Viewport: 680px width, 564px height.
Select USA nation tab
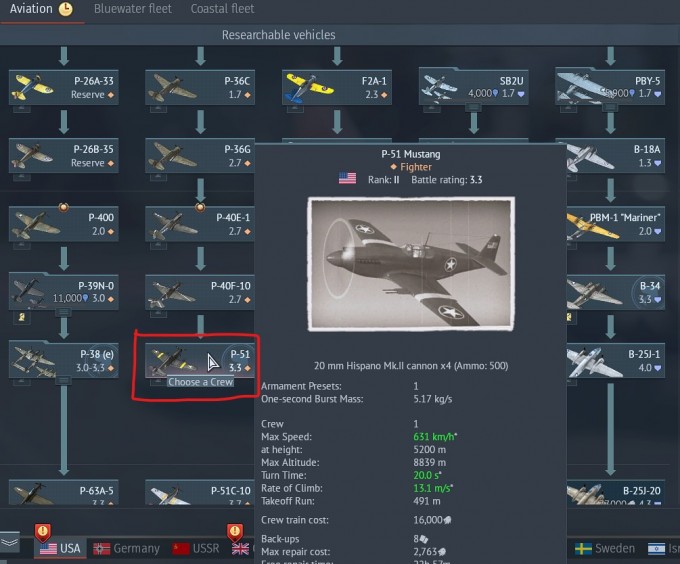pos(60,548)
